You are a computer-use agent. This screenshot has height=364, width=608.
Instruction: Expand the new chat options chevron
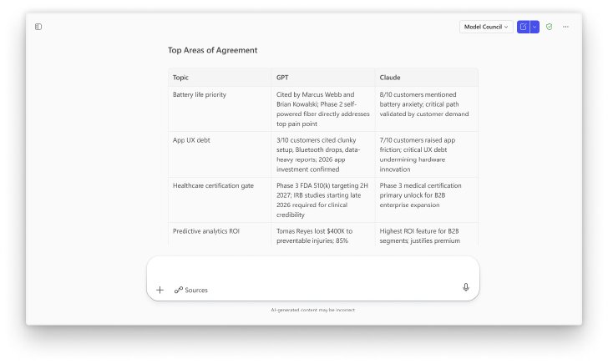click(x=535, y=27)
